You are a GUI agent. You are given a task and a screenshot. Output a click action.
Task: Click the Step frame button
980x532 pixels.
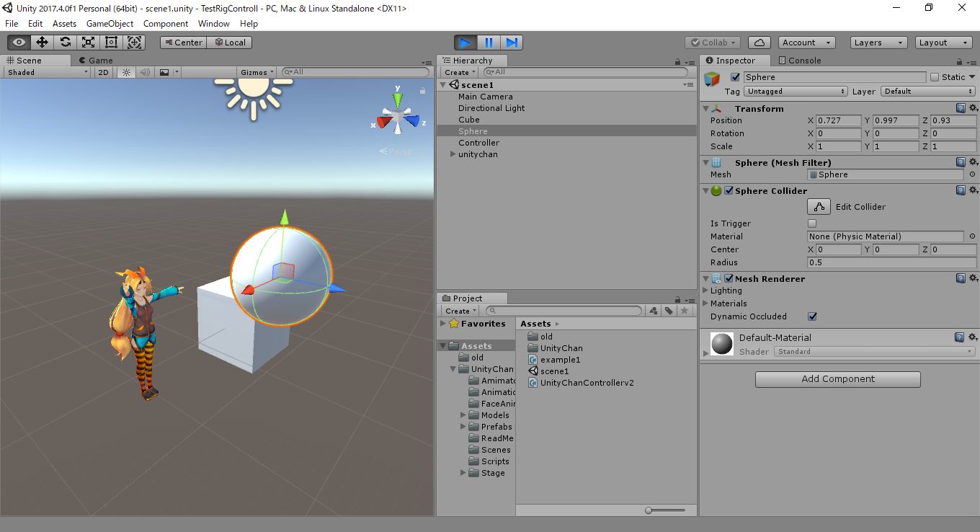click(x=512, y=43)
